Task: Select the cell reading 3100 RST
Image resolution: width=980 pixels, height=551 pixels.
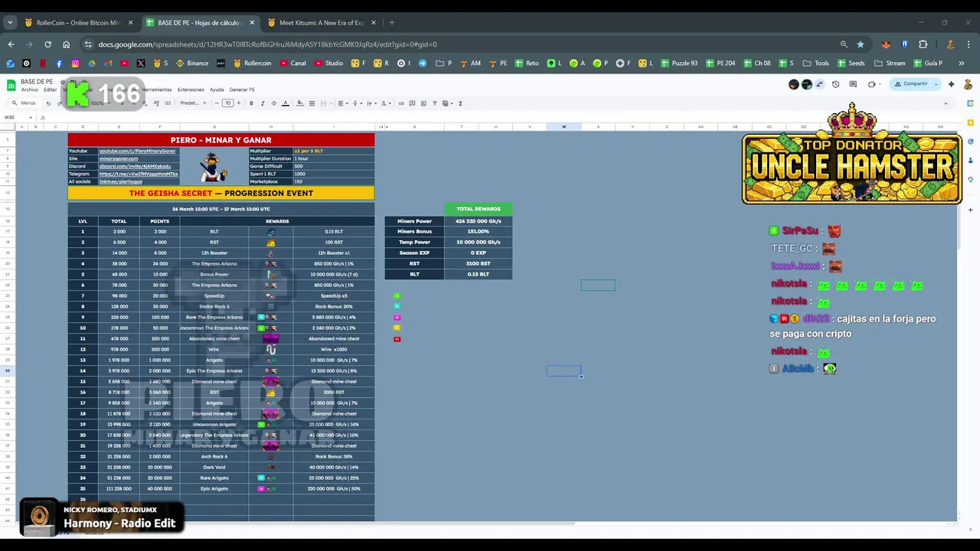Action: tap(478, 263)
